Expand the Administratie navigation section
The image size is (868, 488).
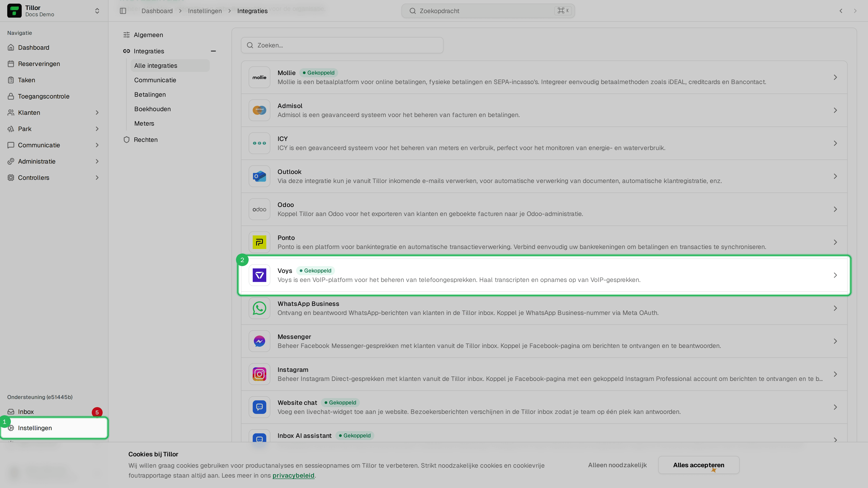tap(54, 161)
